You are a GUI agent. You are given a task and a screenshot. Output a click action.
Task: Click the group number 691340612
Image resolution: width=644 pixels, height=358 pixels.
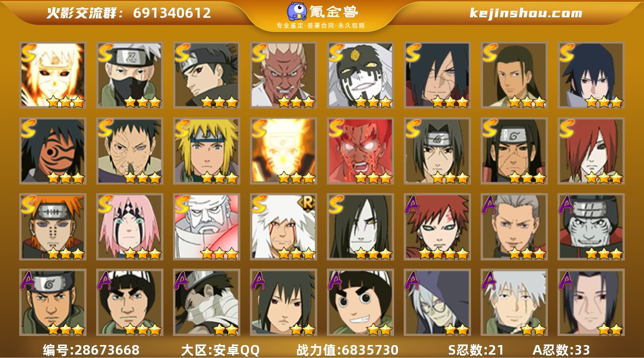pos(172,13)
